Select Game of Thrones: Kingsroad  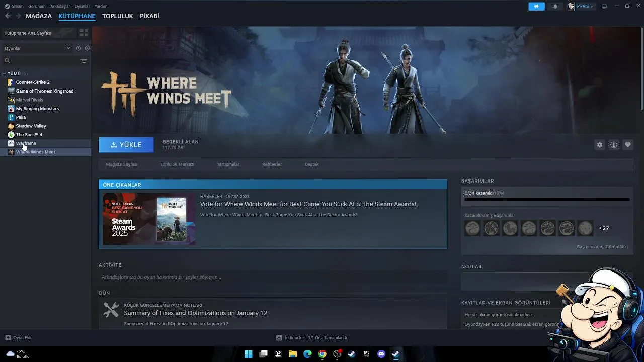click(x=45, y=91)
